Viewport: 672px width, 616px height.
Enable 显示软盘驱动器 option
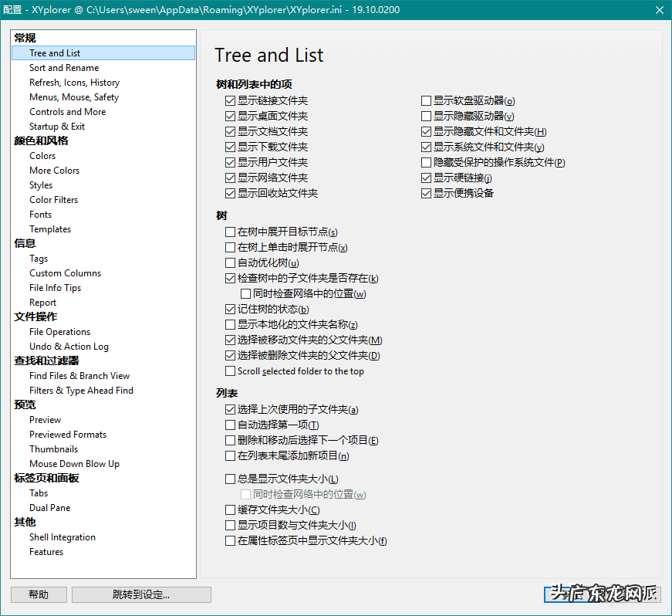[426, 100]
